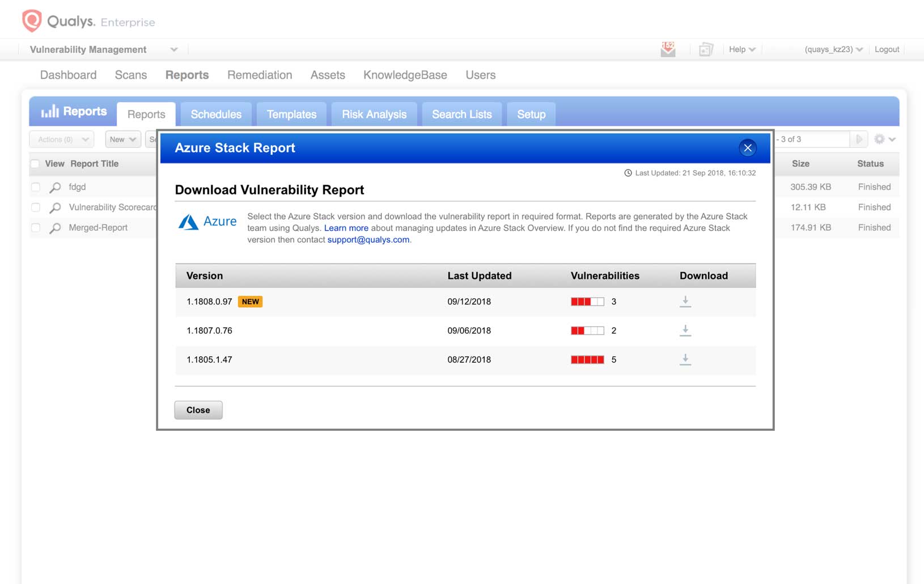The image size is (924, 584).
Task: Click the Close button in the Azure Stack dialog
Action: pos(198,409)
